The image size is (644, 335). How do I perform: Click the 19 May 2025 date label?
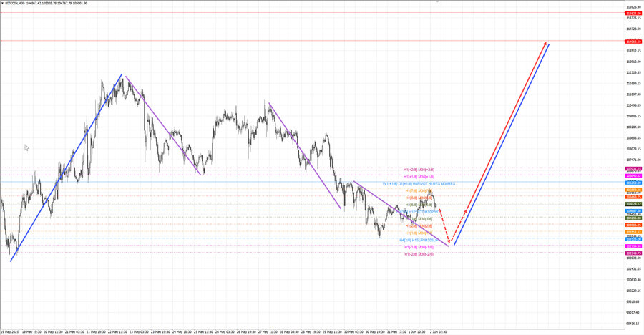click(10, 331)
